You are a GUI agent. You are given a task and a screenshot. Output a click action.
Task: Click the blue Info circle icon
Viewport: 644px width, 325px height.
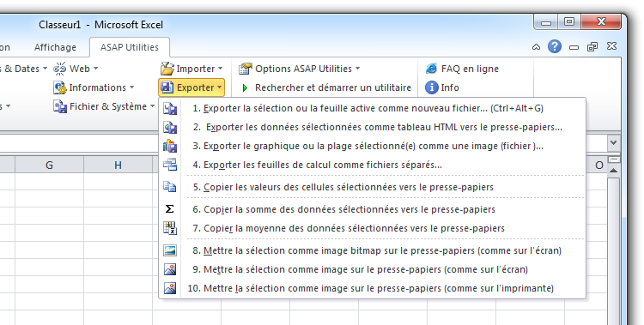point(432,87)
